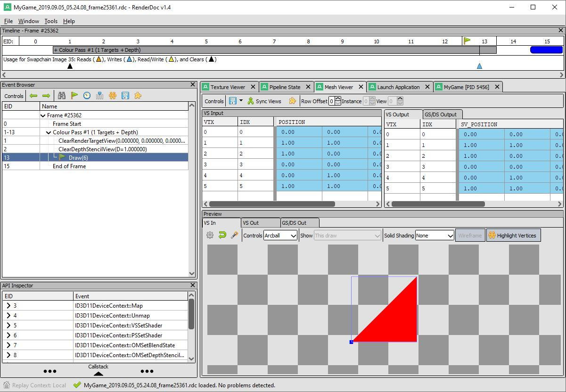This screenshot has width=566, height=392.
Task: Click blue write-usage triangle in the timeline
Action: pos(479,66)
